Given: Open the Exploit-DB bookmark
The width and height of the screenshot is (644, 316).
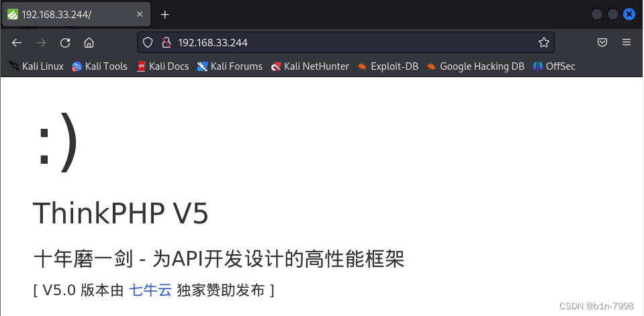Looking at the screenshot, I should (x=387, y=66).
